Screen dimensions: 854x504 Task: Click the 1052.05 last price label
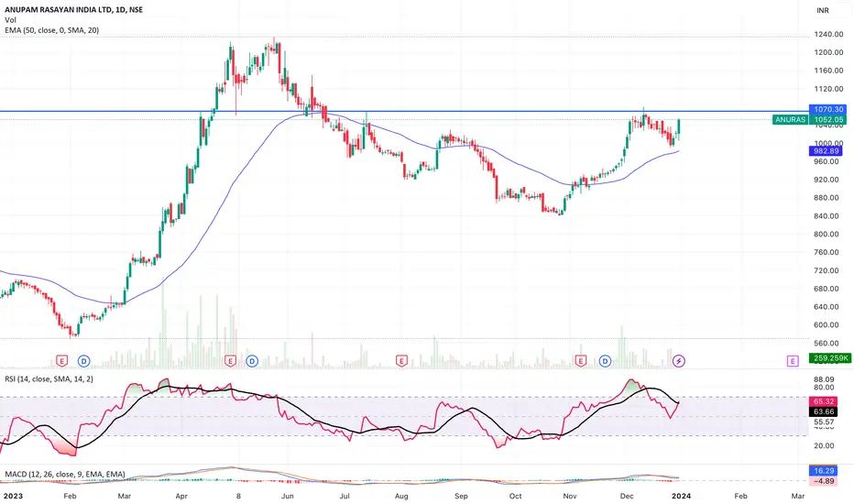coord(828,119)
